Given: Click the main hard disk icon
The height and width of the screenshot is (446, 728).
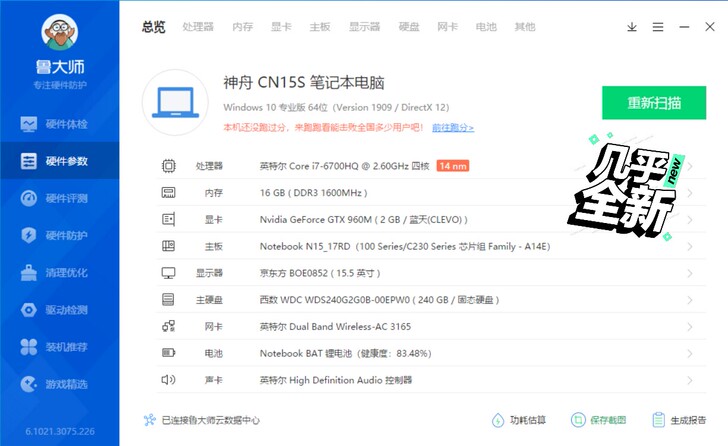Looking at the screenshot, I should pos(168,299).
